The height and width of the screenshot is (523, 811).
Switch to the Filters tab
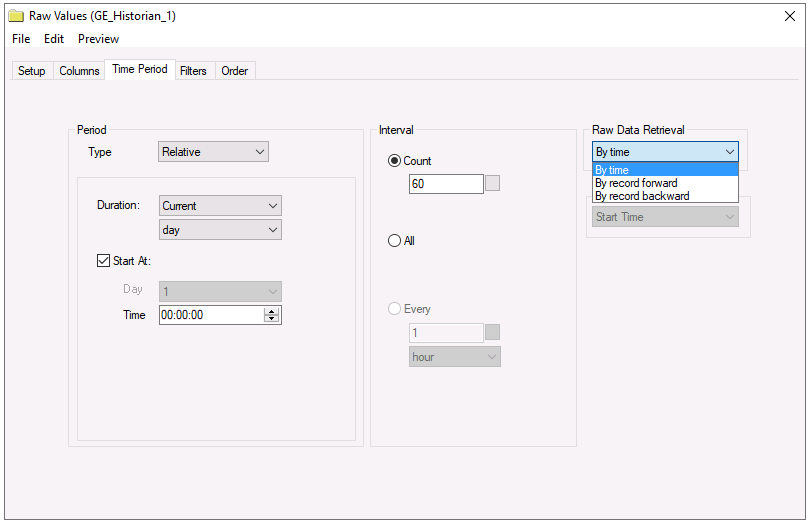[x=193, y=71]
